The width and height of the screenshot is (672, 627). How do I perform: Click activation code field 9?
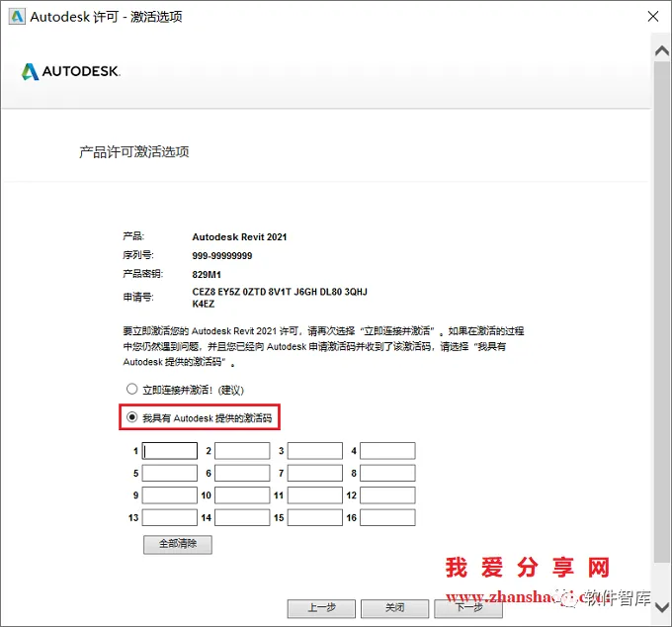pos(170,495)
